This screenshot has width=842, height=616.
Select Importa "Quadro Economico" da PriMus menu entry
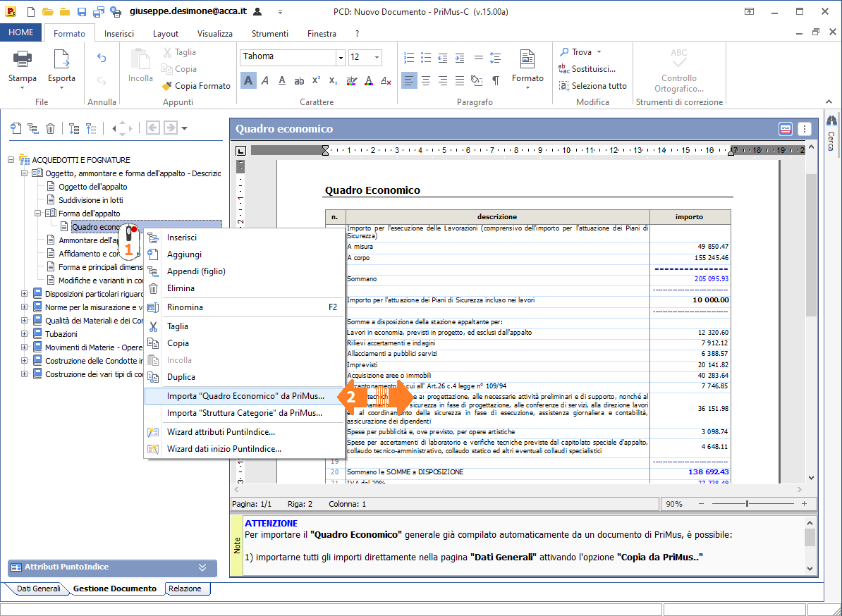click(x=245, y=396)
